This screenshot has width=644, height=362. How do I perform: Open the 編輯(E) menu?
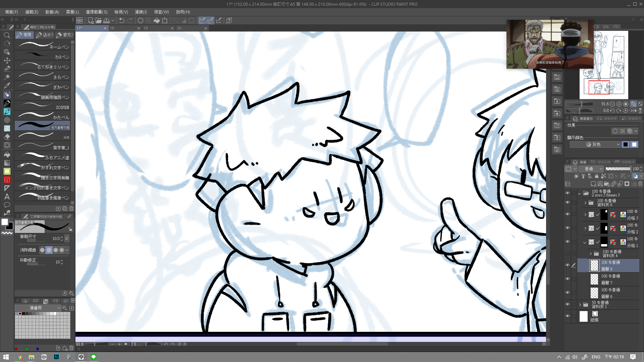[x=32, y=12]
